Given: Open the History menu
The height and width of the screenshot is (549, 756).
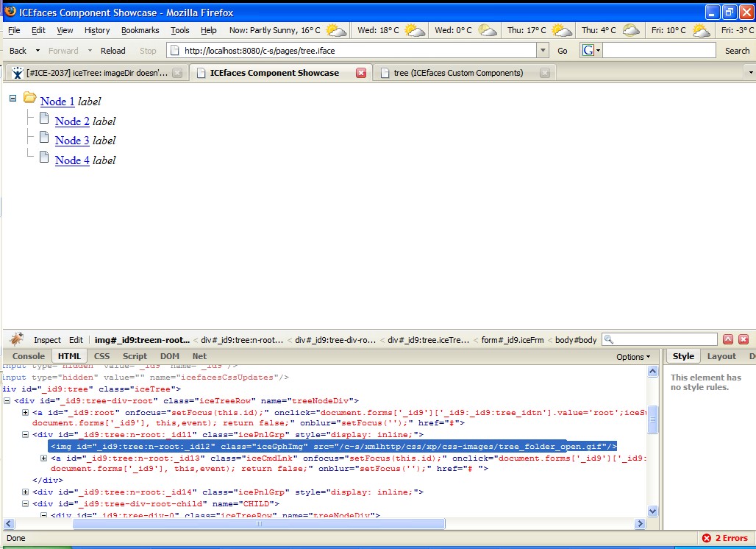Looking at the screenshot, I should (x=97, y=30).
